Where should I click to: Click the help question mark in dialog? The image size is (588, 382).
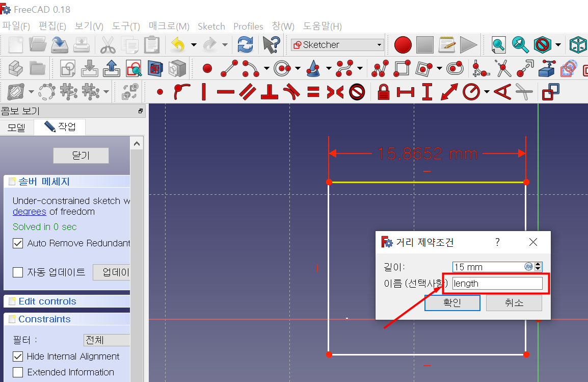[497, 242]
